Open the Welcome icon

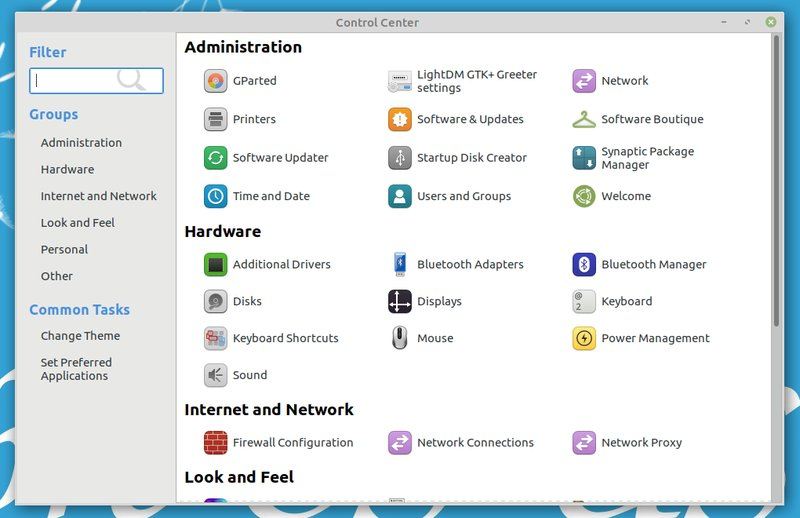pos(584,196)
